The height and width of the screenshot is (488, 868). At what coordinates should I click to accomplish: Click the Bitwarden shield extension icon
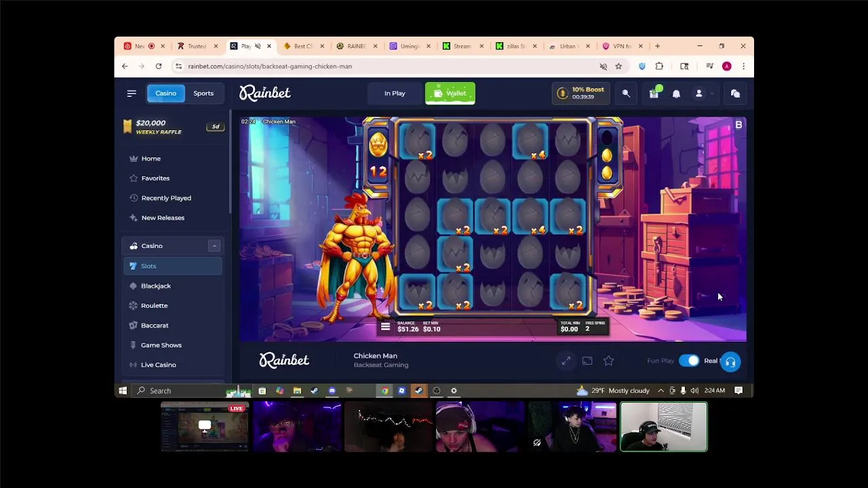tap(642, 66)
